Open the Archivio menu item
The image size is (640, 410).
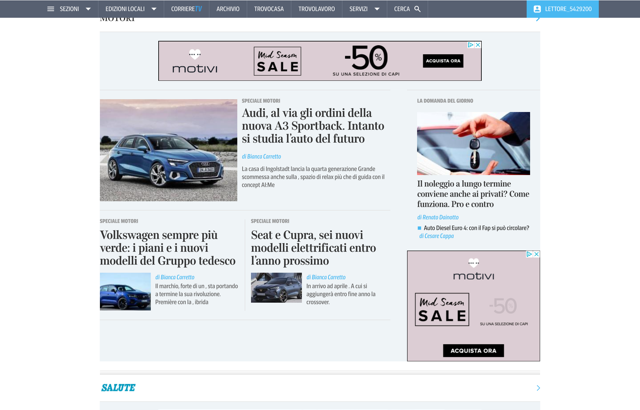tap(228, 9)
